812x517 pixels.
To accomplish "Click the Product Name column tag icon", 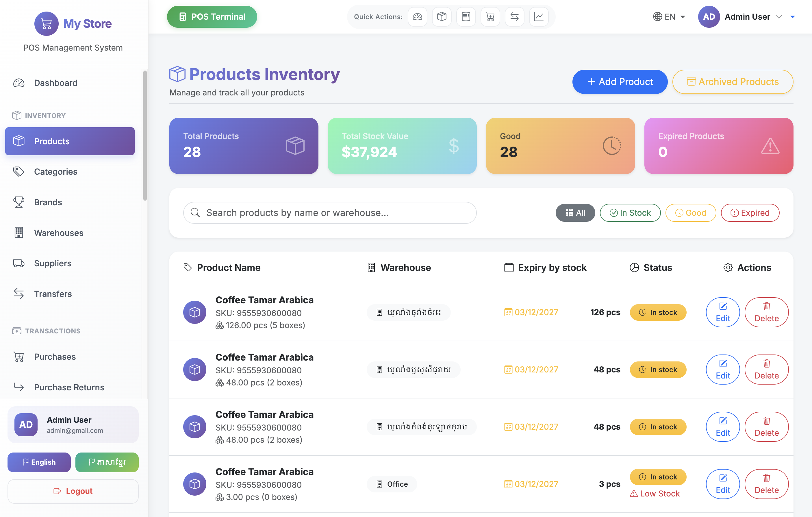I will [188, 268].
